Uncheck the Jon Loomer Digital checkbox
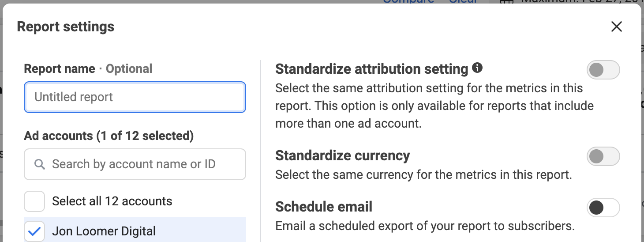 tap(34, 231)
